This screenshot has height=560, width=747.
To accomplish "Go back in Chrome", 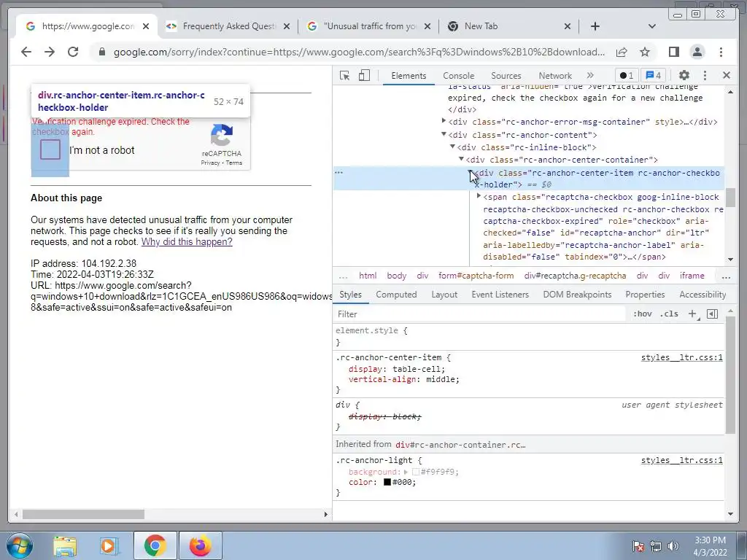I will coord(26,52).
